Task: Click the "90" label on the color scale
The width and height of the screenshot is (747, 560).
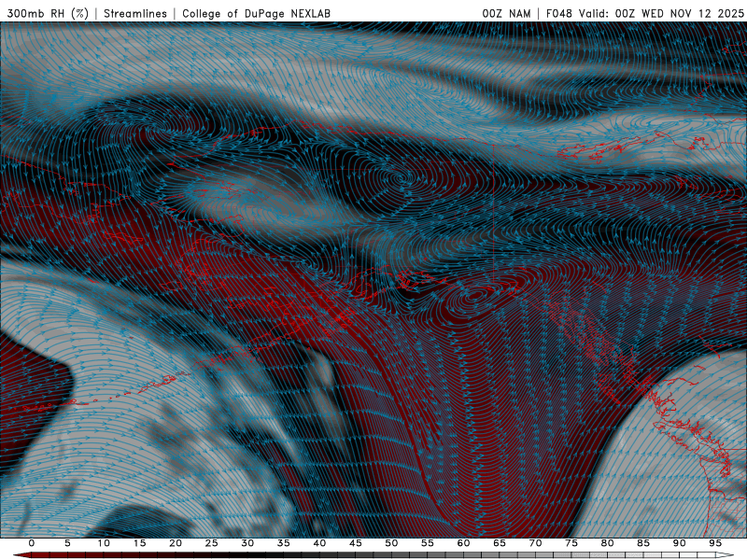Action: [680, 543]
